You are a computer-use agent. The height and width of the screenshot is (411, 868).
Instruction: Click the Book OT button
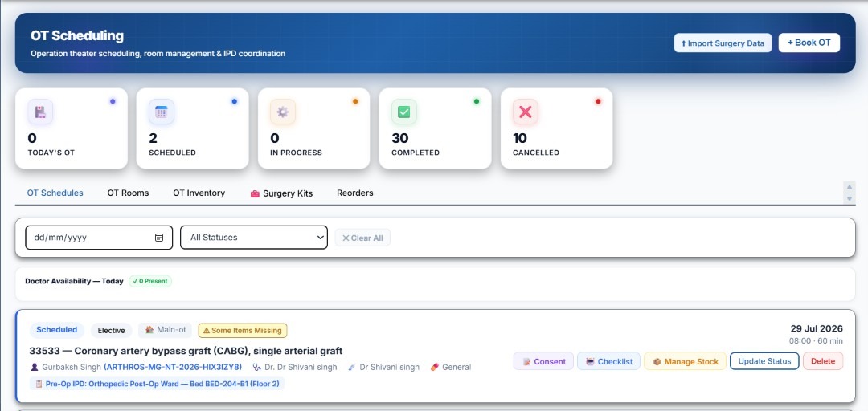click(x=809, y=43)
